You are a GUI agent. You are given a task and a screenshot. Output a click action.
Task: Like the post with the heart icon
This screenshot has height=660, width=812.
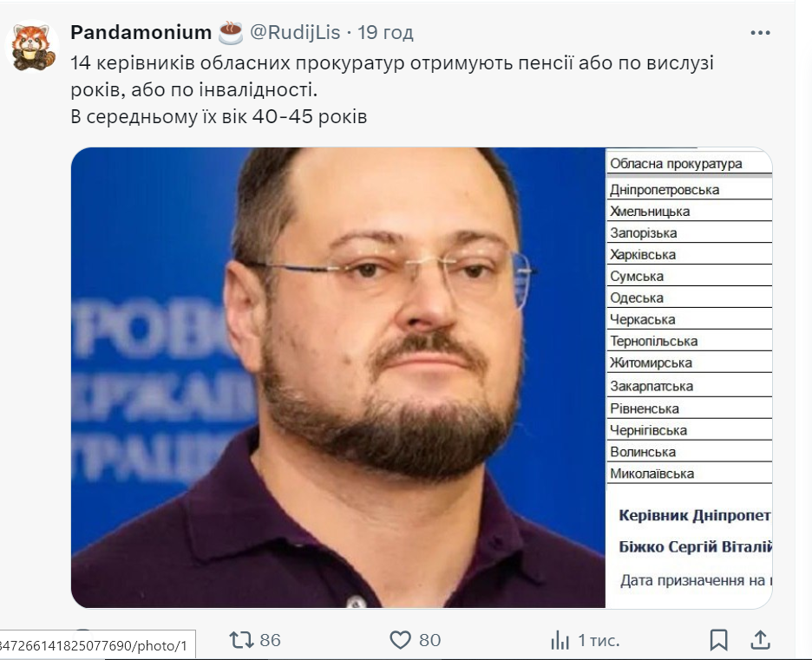pyautogui.click(x=400, y=640)
